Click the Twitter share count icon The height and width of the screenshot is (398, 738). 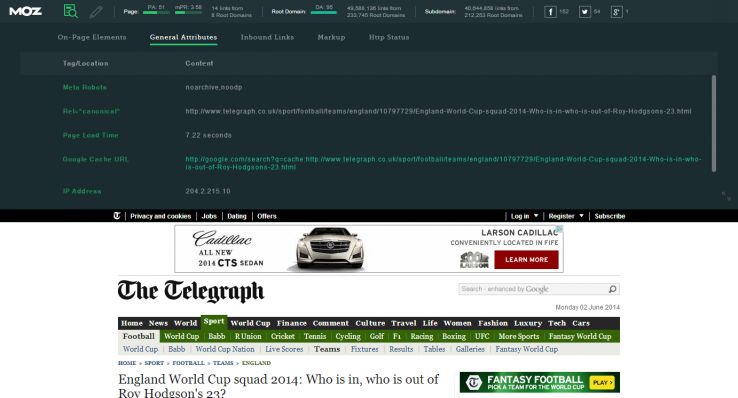[x=585, y=12]
